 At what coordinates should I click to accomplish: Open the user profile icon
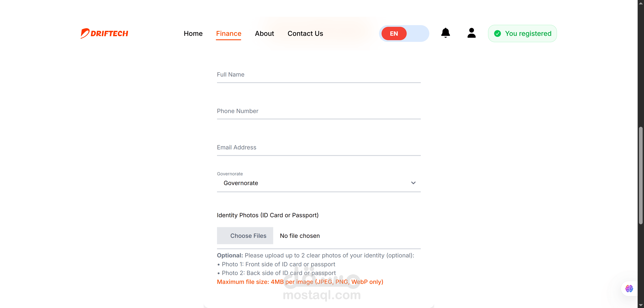click(471, 33)
